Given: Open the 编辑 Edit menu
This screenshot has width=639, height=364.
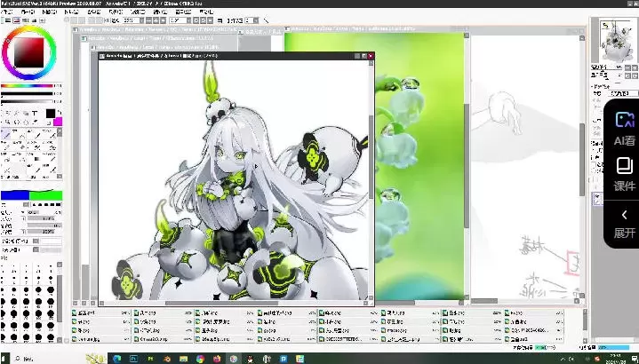Looking at the screenshot, I should coord(28,12).
